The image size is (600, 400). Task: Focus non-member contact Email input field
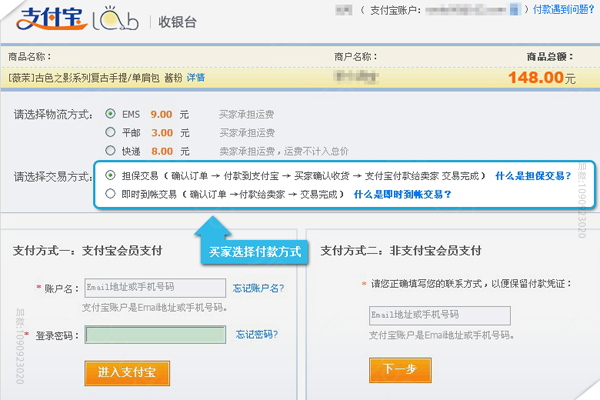coord(440,315)
